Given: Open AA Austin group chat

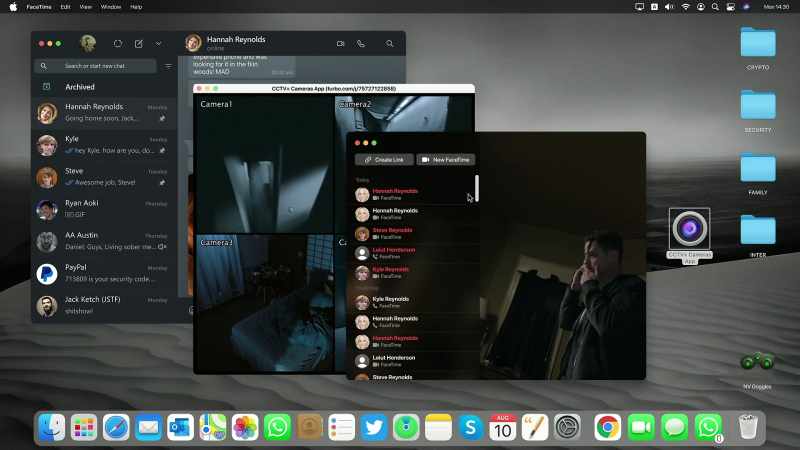Looking at the screenshot, I should pos(104,241).
